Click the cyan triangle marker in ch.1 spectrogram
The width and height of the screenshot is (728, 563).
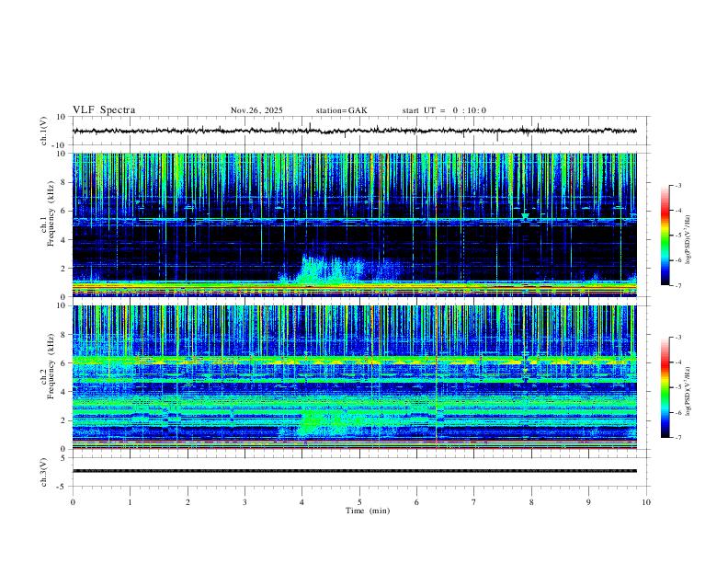525,216
